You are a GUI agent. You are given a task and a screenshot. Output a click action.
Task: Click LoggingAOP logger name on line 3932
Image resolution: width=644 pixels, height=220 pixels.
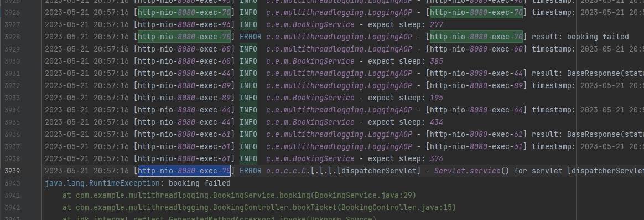(339, 85)
